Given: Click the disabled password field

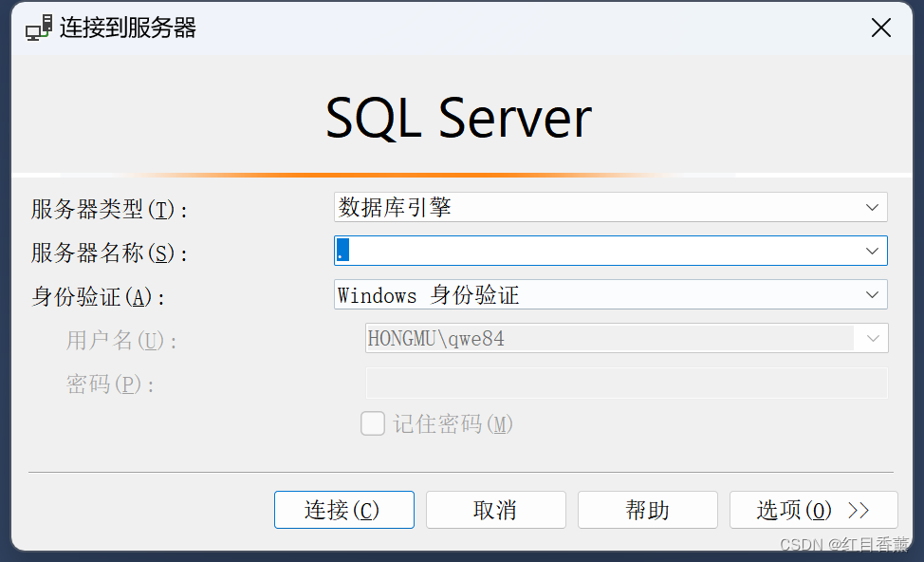Looking at the screenshot, I should click(626, 383).
